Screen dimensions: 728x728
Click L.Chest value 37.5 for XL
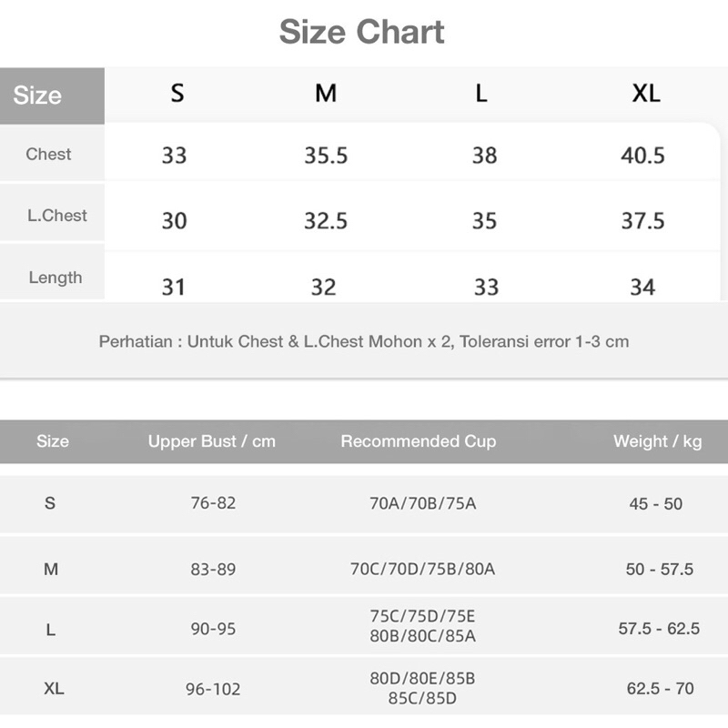(642, 221)
